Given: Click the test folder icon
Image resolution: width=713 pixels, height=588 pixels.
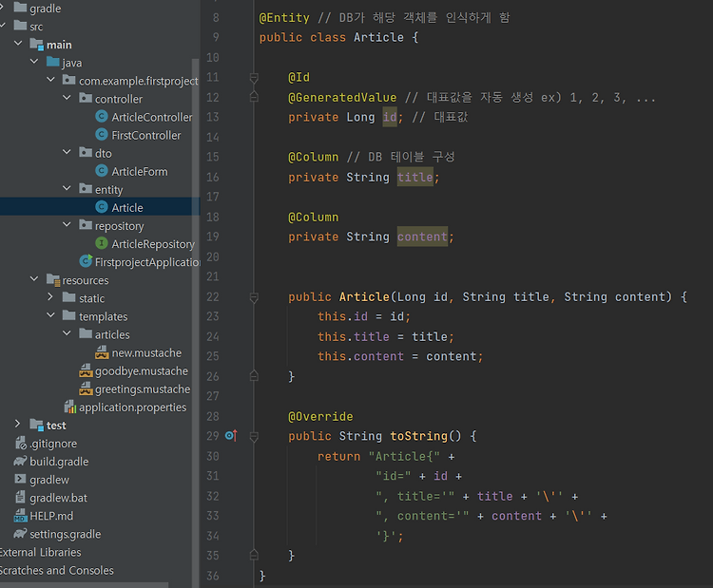Looking at the screenshot, I should pyautogui.click(x=36, y=425).
